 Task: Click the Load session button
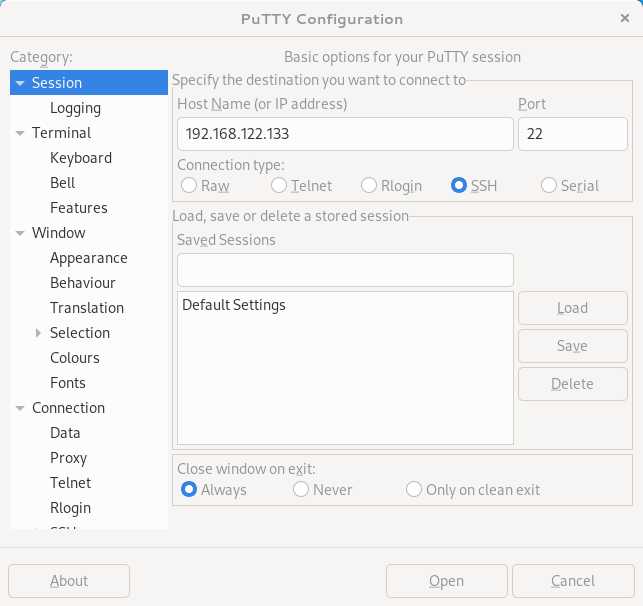point(572,308)
